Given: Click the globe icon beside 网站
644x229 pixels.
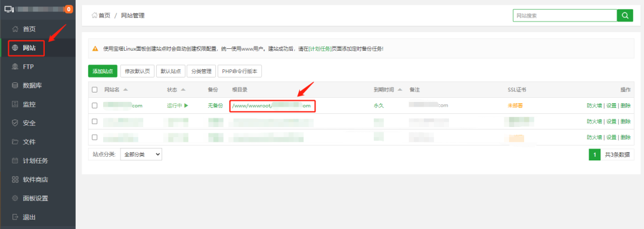Looking at the screenshot, I should tap(15, 48).
